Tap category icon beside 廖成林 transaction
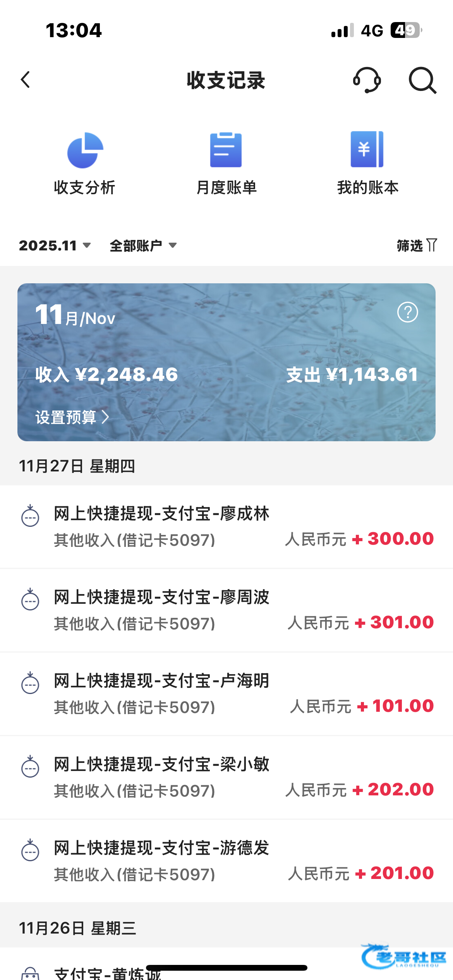The width and height of the screenshot is (453, 980). click(30, 516)
